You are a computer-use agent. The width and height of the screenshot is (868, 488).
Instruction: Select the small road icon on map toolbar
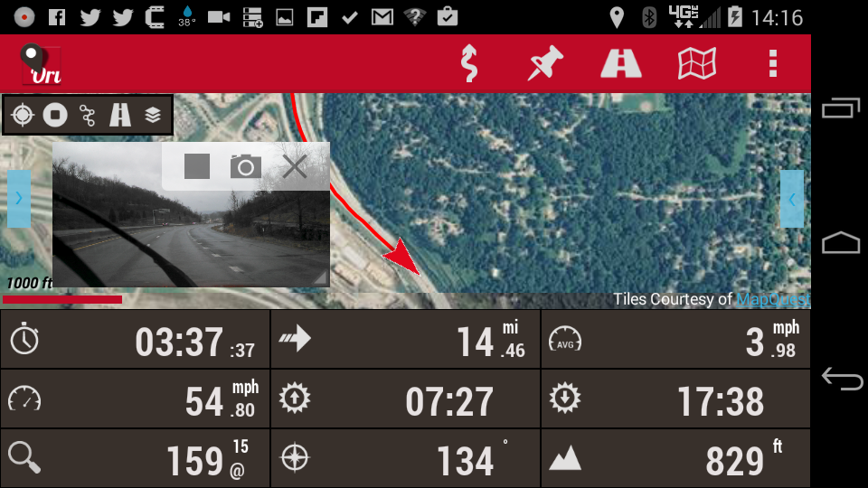(120, 115)
